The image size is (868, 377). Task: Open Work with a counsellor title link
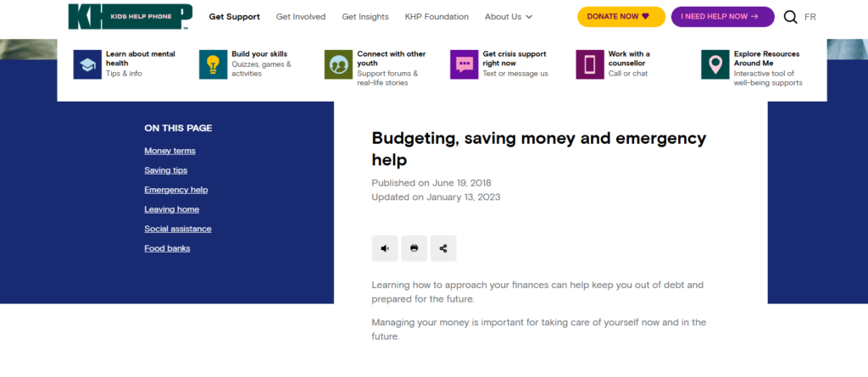(629, 58)
